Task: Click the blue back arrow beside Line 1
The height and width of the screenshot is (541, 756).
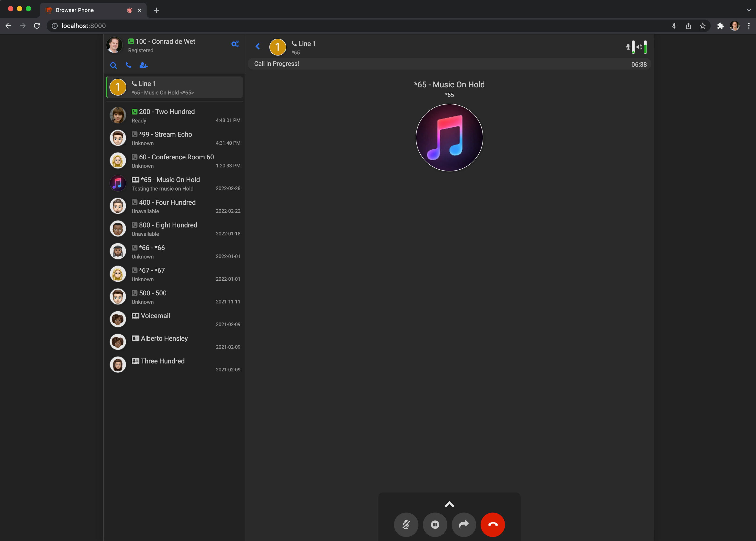Action: pos(258,46)
